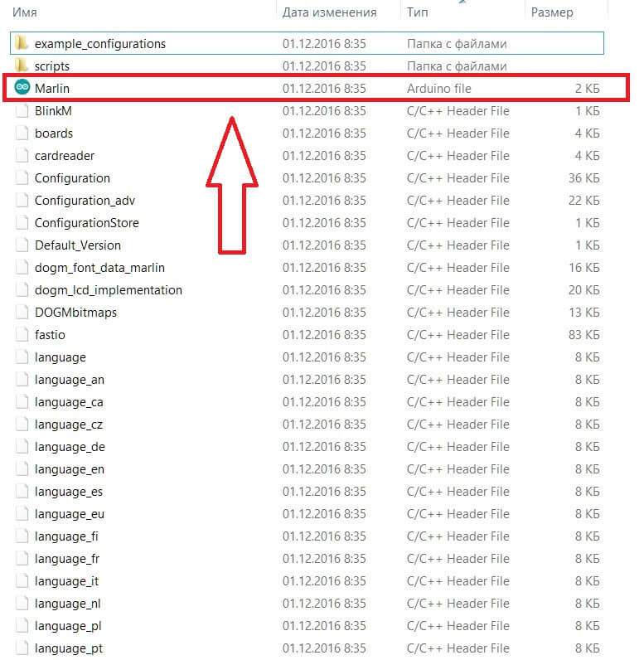This screenshot has width=644, height=660.
Task: Click the cardreader file name
Action: [65, 156]
